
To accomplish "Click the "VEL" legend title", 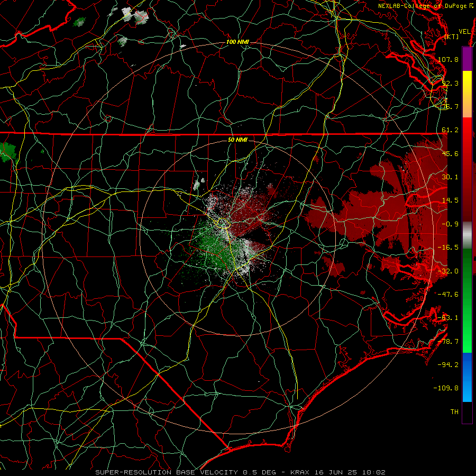I will (464, 32).
